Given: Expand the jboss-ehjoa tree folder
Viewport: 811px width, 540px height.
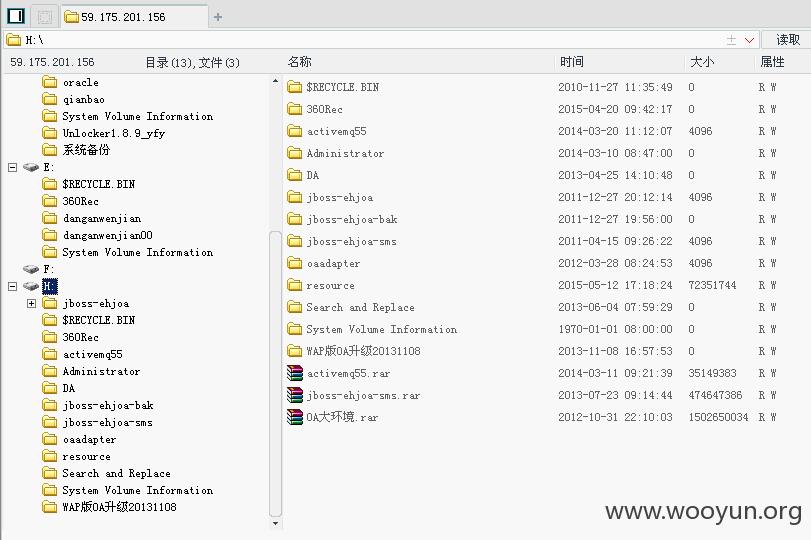Looking at the screenshot, I should coord(32,303).
